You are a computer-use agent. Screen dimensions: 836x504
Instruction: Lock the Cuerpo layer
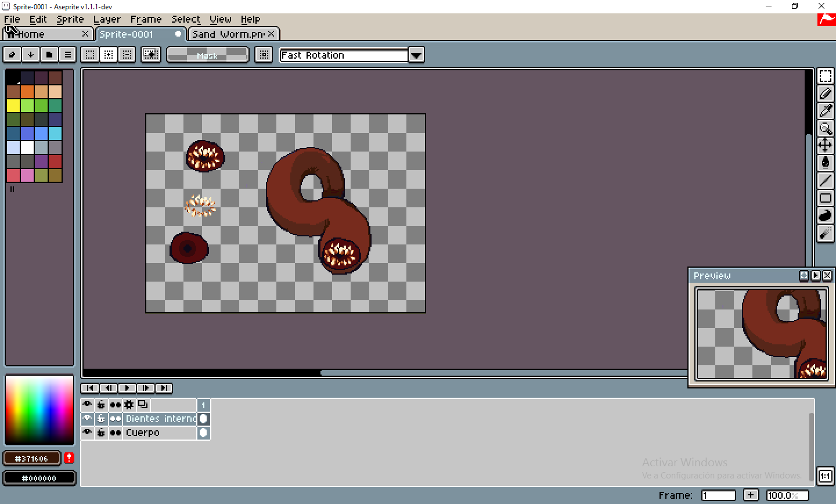[101, 433]
